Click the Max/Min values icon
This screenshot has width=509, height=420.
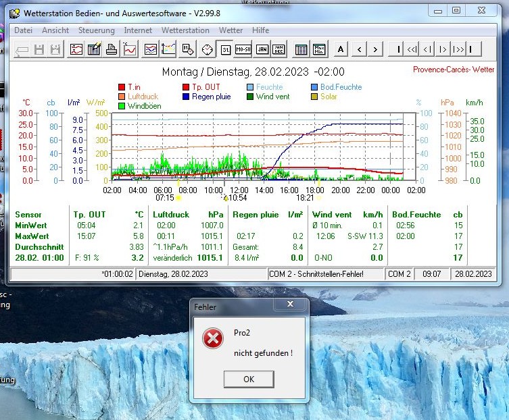[318, 49]
